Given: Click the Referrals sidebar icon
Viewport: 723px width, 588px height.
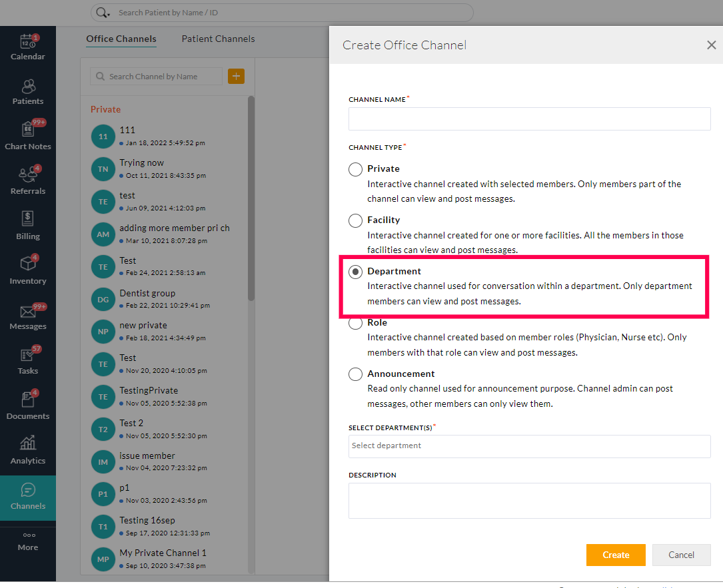Looking at the screenshot, I should click(28, 176).
